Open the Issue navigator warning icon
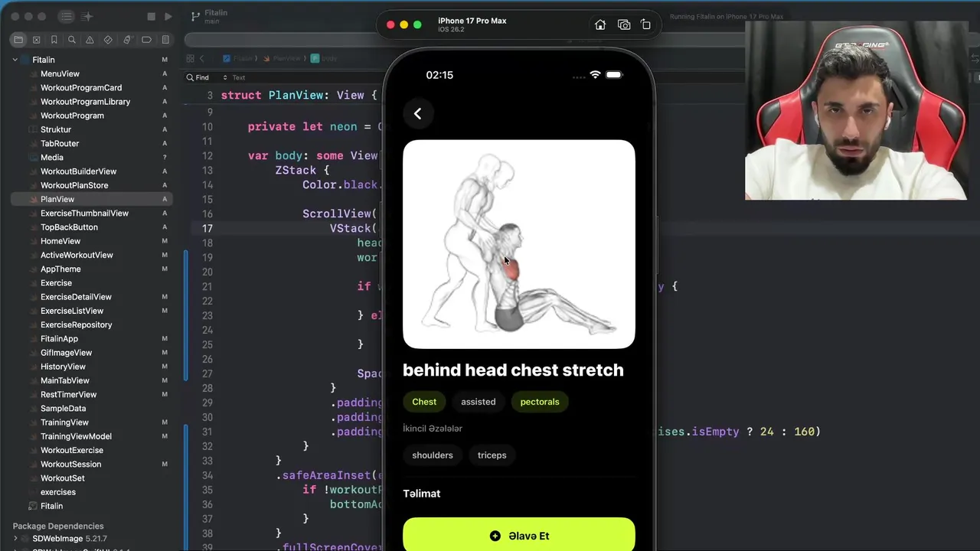This screenshot has height=551, width=980. [90, 40]
